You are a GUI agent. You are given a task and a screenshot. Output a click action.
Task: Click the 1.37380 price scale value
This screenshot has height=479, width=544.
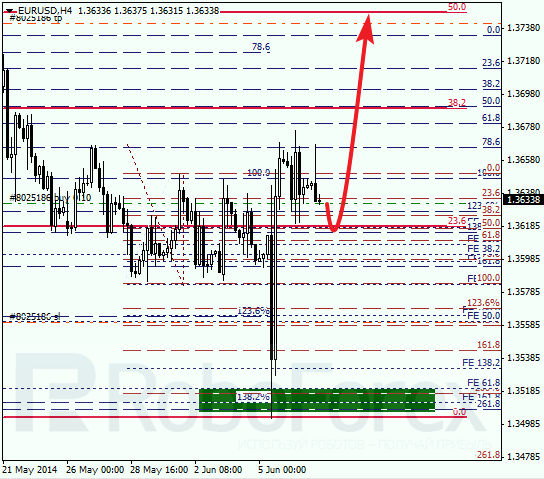(524, 28)
